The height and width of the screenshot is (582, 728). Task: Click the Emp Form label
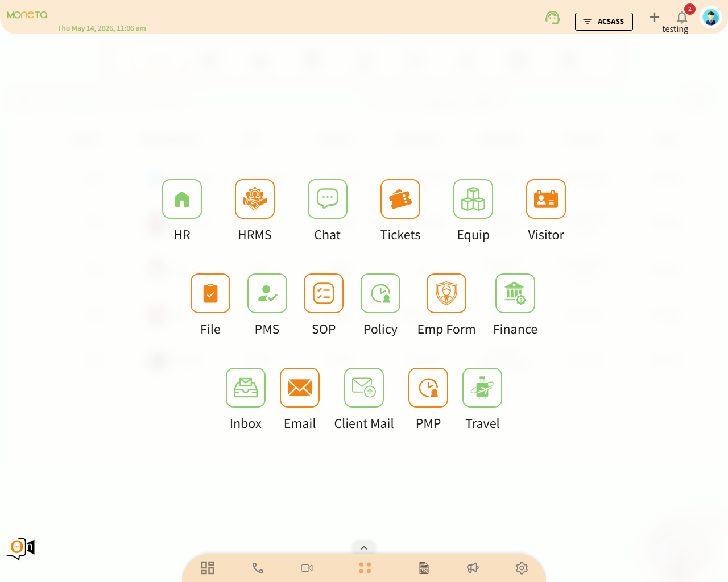click(x=446, y=329)
